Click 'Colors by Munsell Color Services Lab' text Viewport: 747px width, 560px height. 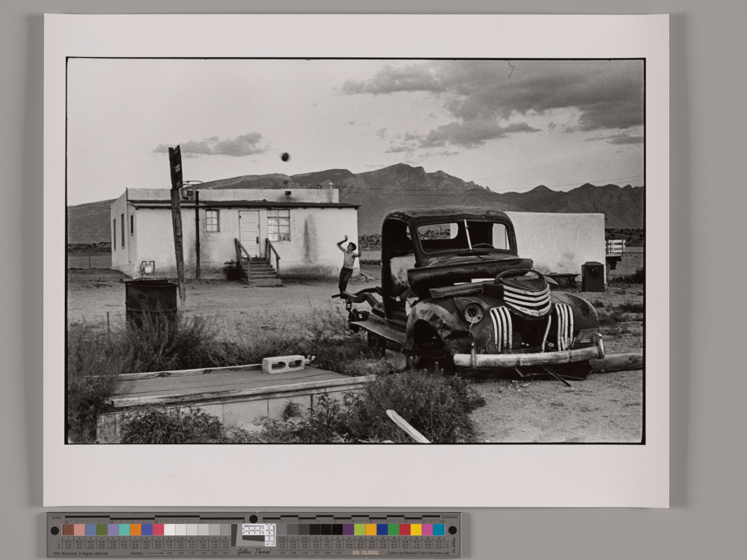coord(418,553)
